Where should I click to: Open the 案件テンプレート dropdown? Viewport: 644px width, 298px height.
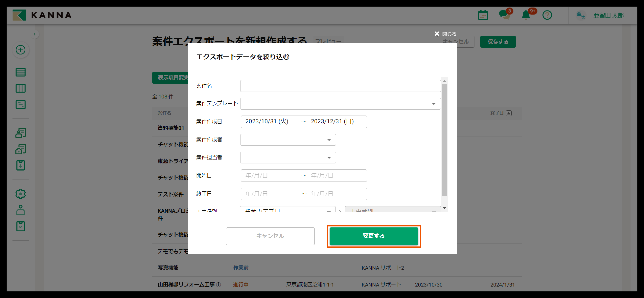(x=434, y=104)
